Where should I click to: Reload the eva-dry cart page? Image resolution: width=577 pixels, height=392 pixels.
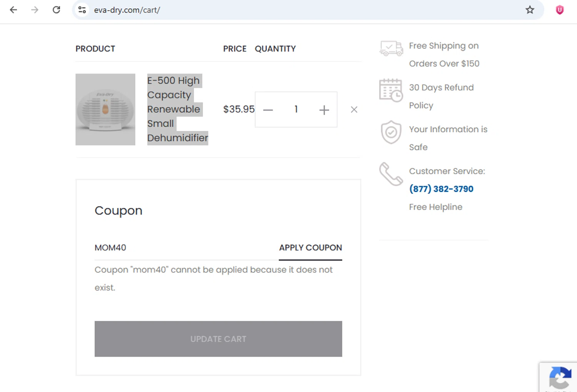[57, 10]
